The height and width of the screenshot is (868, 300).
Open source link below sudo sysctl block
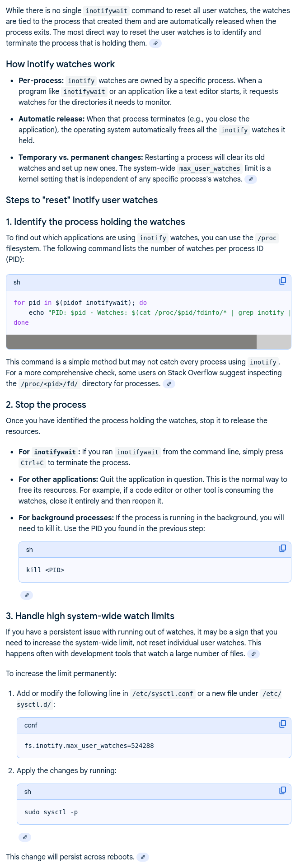tap(25, 837)
